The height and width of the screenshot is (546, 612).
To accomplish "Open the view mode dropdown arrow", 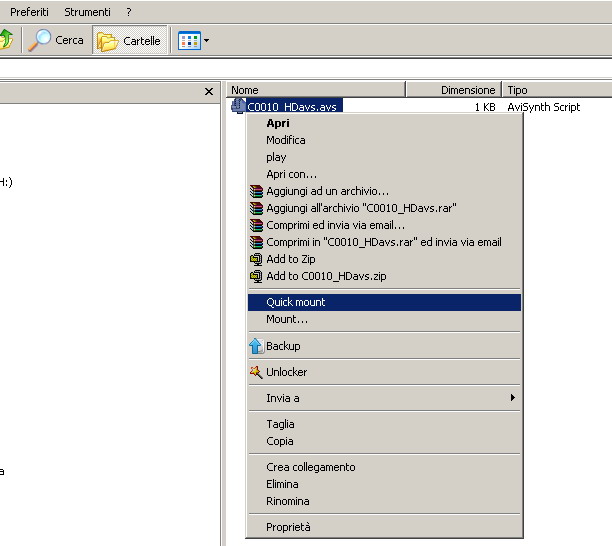I will [206, 40].
